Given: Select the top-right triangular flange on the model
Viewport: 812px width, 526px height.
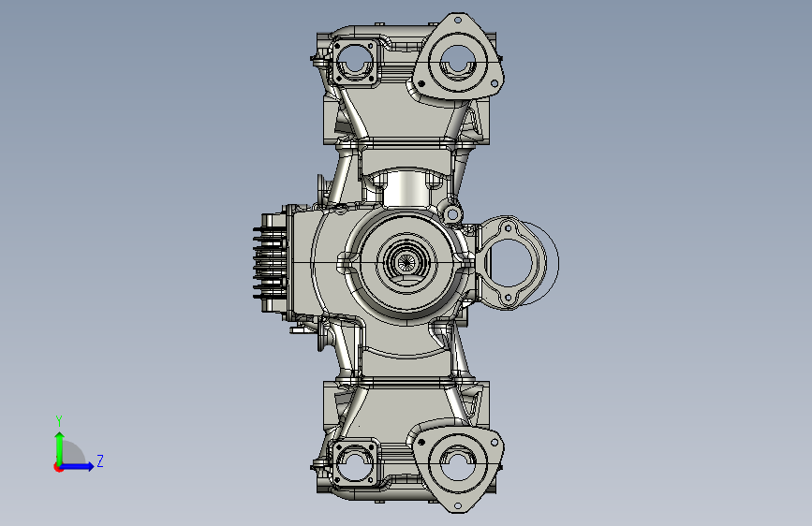Looking at the screenshot, I should 458,56.
